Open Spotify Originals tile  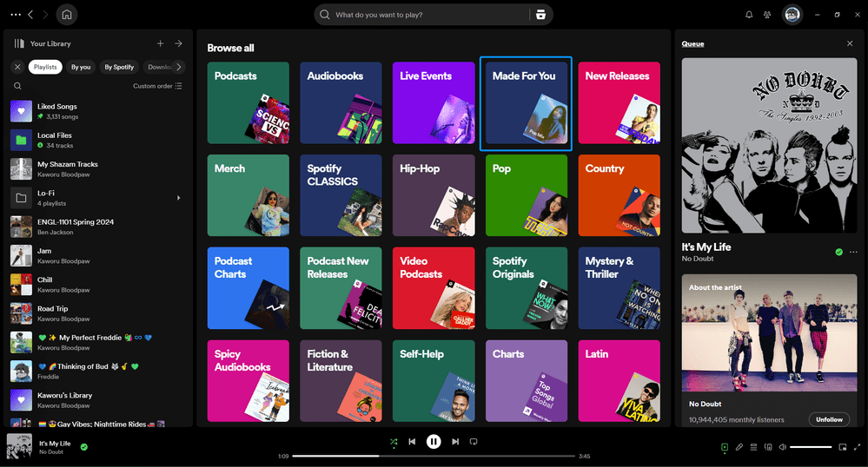point(526,287)
